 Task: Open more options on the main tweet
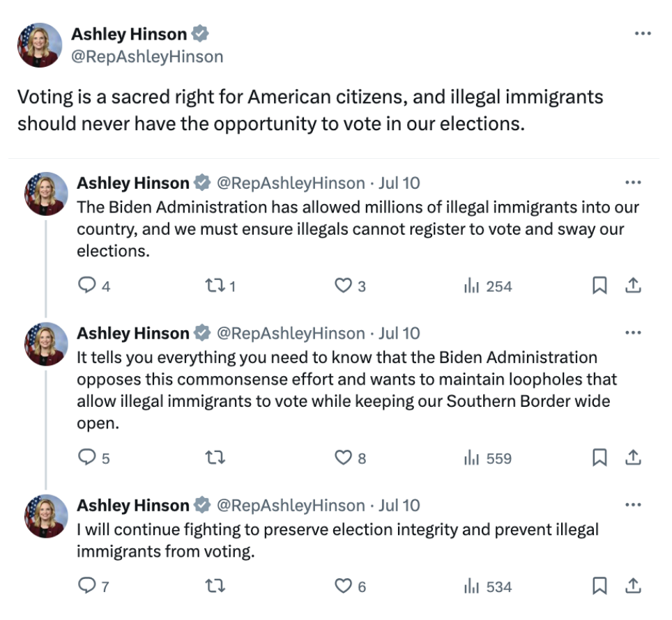[x=642, y=33]
